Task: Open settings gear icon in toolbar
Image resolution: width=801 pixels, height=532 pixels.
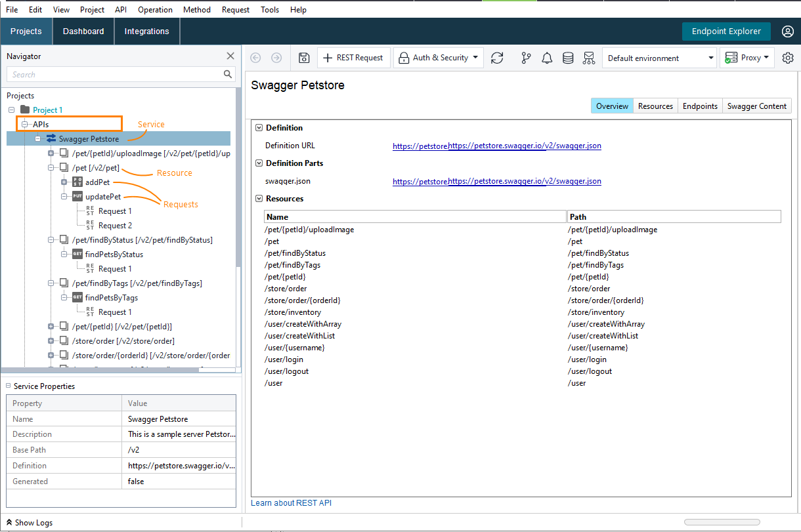Action: pyautogui.click(x=788, y=58)
